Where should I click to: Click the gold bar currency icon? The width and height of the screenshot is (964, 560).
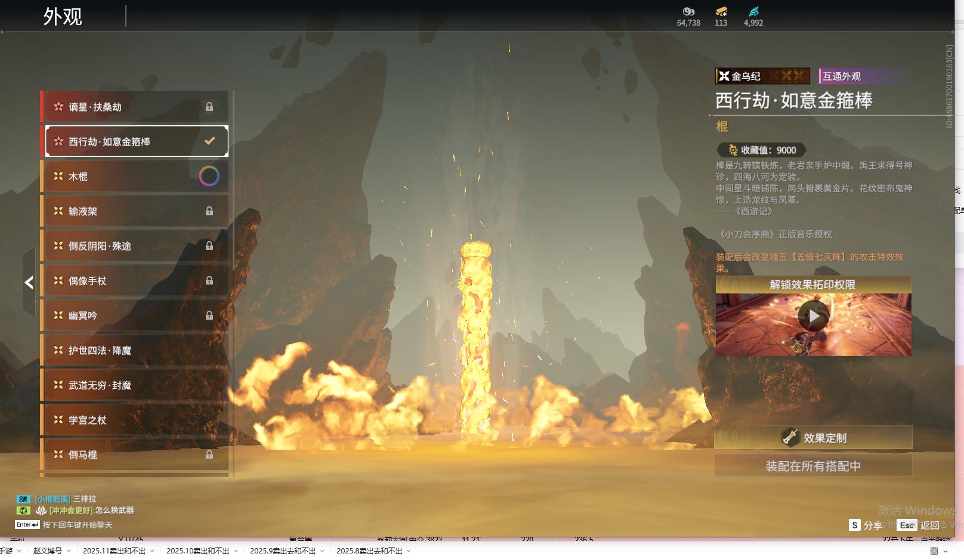coord(721,11)
